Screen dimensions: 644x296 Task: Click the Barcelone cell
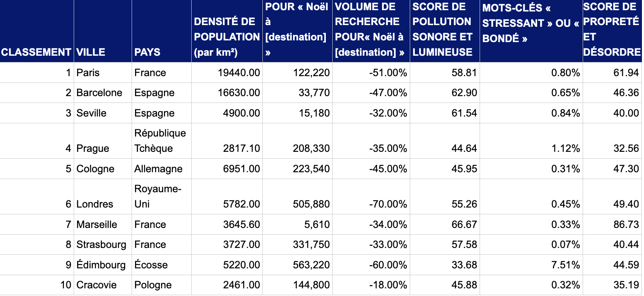tap(99, 93)
